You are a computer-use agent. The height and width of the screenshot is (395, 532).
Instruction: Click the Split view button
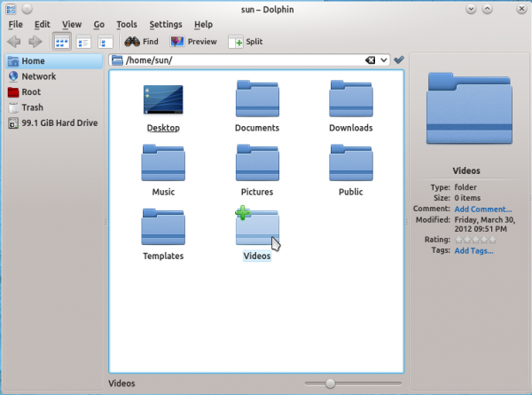coord(246,42)
